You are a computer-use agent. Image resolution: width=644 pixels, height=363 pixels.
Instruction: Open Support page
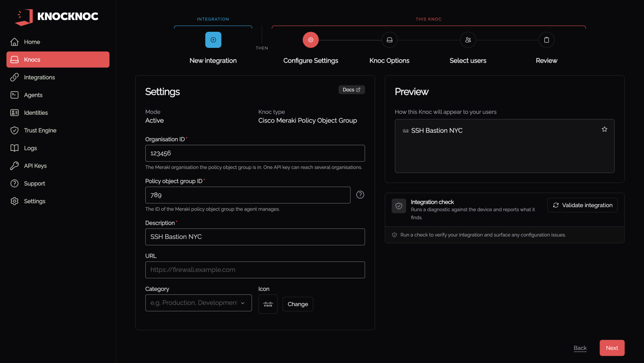point(58,183)
